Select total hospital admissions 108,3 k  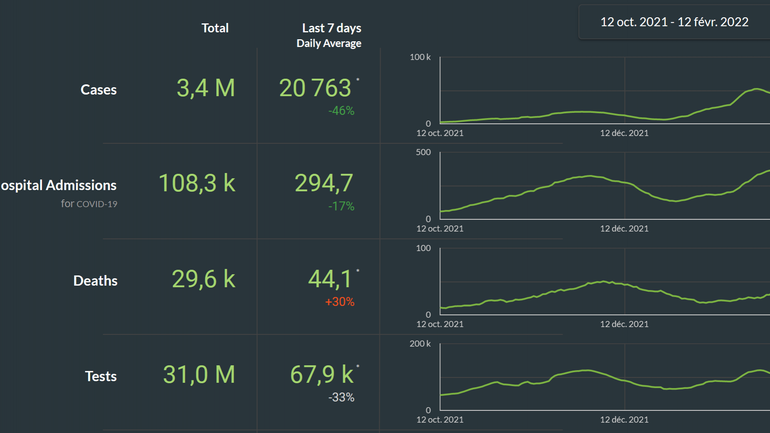(x=197, y=183)
